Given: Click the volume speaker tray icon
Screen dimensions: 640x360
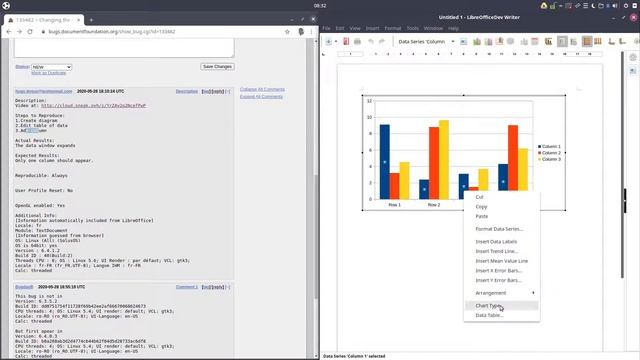Looking at the screenshot, I should coord(615,6).
